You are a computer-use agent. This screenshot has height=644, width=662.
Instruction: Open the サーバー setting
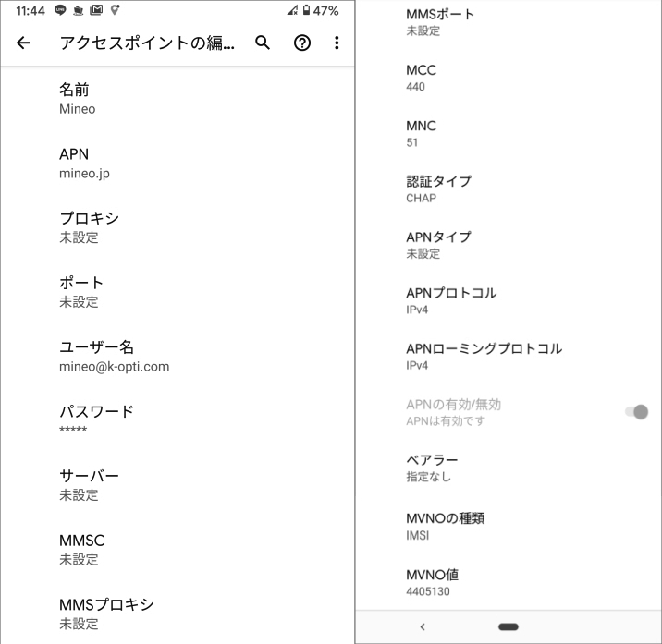178,485
